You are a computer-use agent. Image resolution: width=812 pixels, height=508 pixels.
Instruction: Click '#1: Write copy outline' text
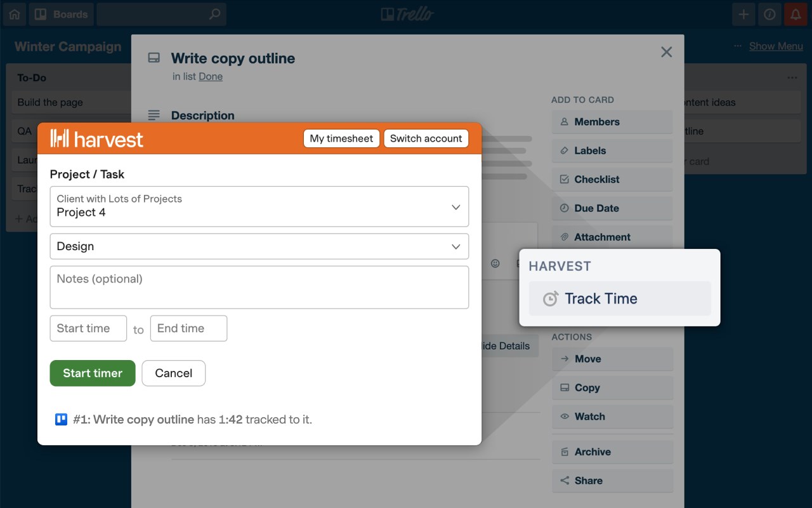pyautogui.click(x=134, y=419)
